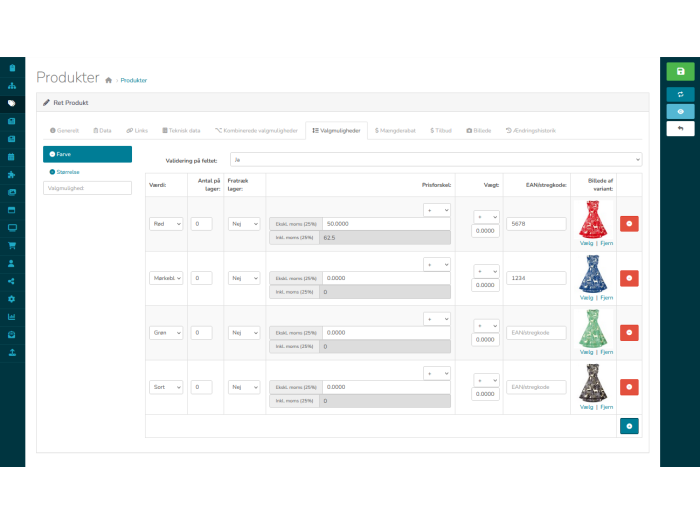Select the Størrelse option

(65, 172)
